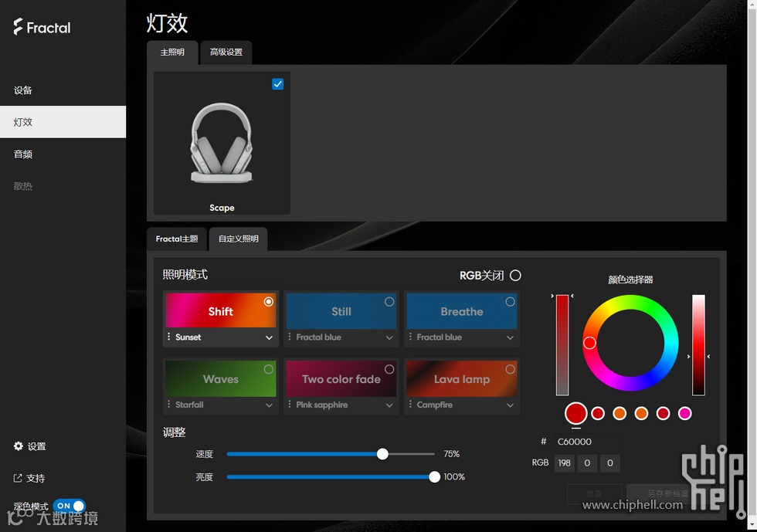Click the 支持 link in the sidebar

pyautogui.click(x=36, y=479)
